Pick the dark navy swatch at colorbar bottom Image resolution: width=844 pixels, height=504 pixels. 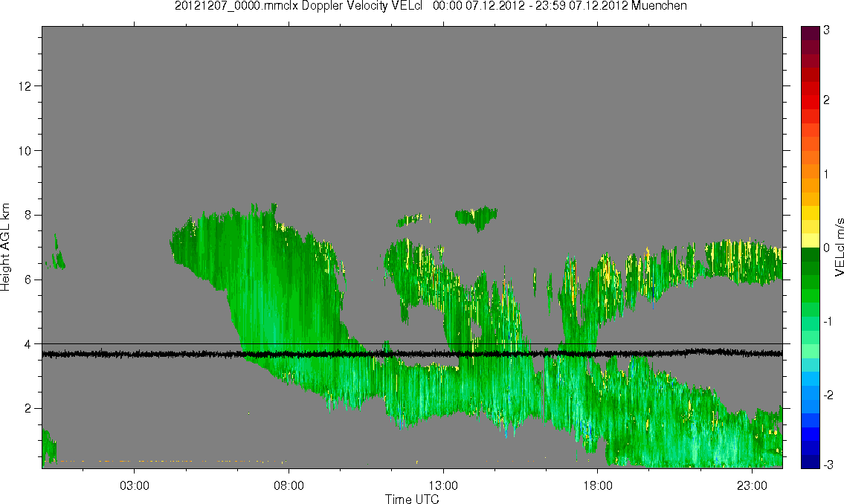[x=810, y=462]
